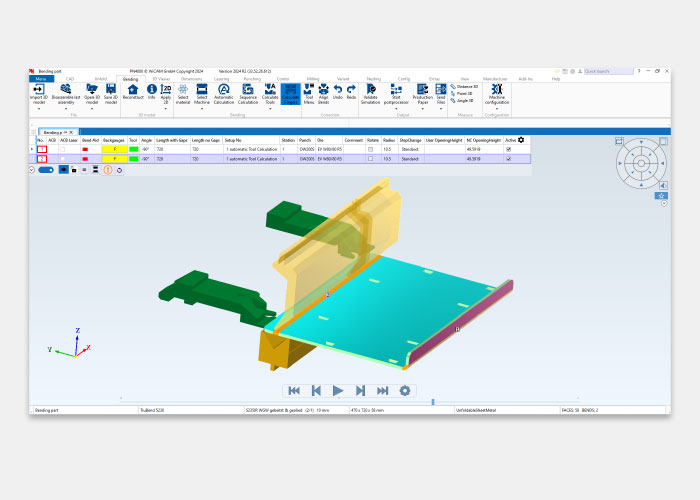Select the Distance 3D measure tool
700x500 pixels.
464,87
